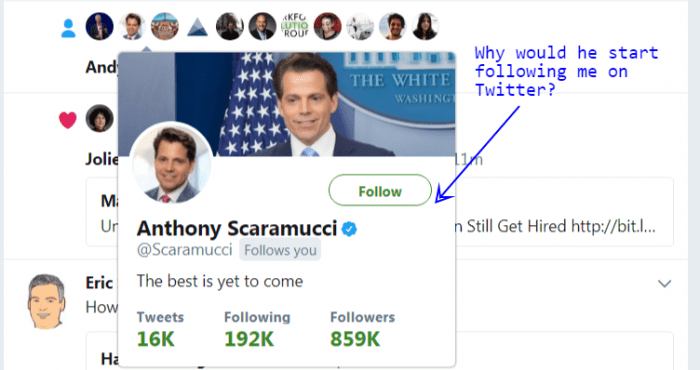Open avatar of bald man in suit
The image size is (700, 370).
coord(262,26)
